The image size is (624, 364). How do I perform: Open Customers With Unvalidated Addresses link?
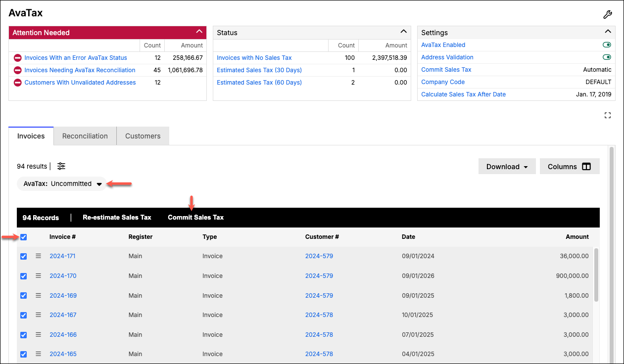[x=80, y=83]
